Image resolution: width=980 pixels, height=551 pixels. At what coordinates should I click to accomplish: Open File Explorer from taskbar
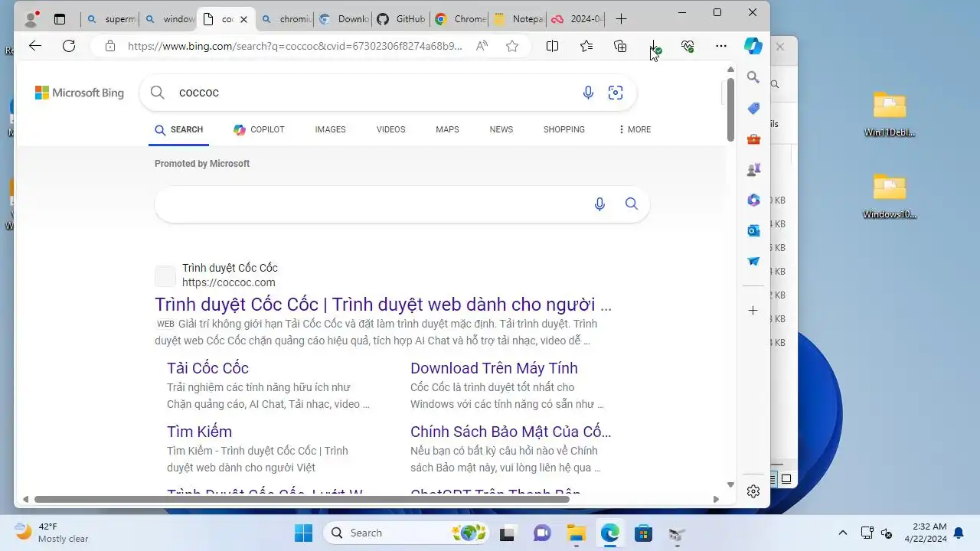coord(576,533)
